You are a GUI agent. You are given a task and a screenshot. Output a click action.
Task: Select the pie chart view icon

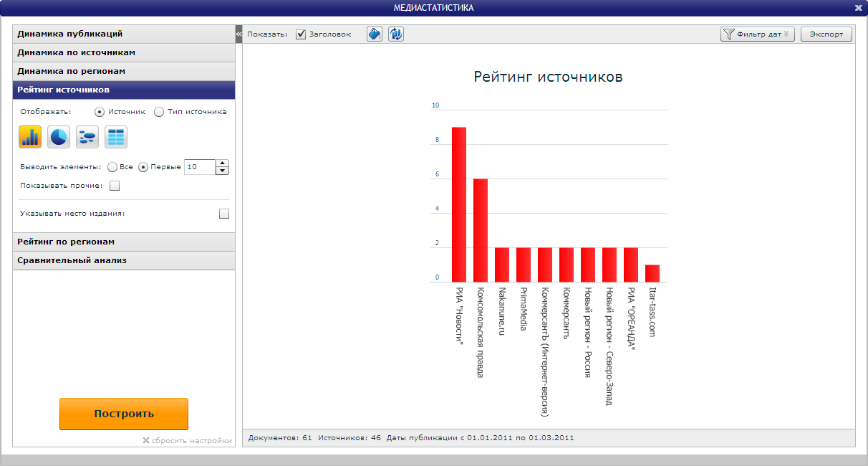point(59,137)
